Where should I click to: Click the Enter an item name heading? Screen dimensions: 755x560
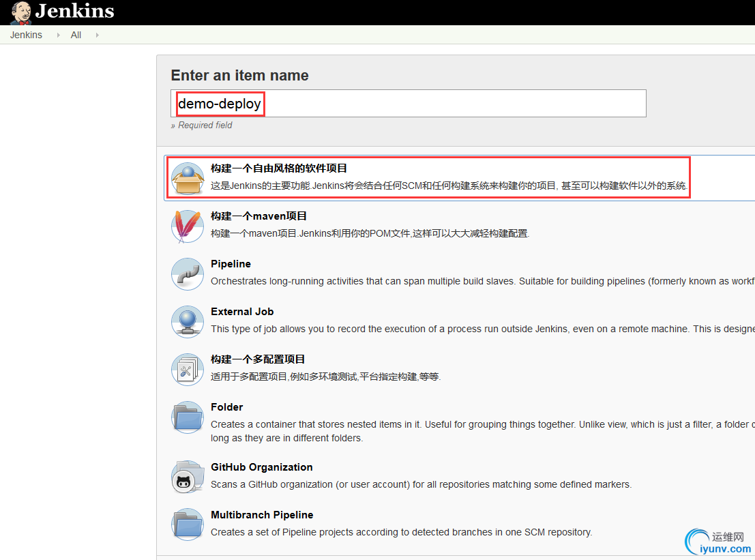click(240, 76)
